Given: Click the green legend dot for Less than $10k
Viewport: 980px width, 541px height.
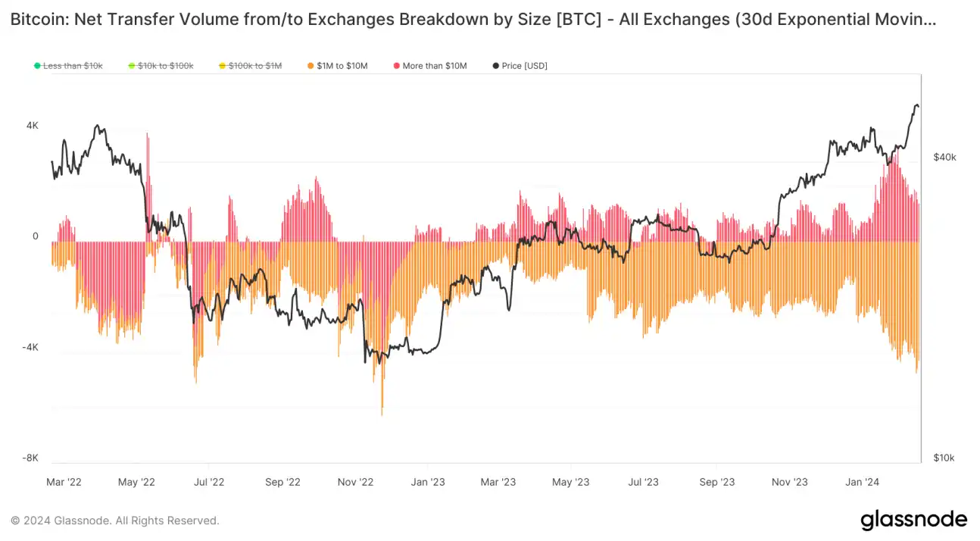Looking at the screenshot, I should coord(37,66).
